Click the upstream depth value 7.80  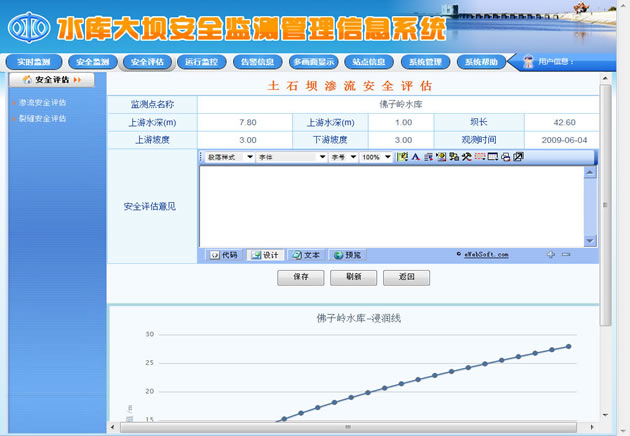248,123
